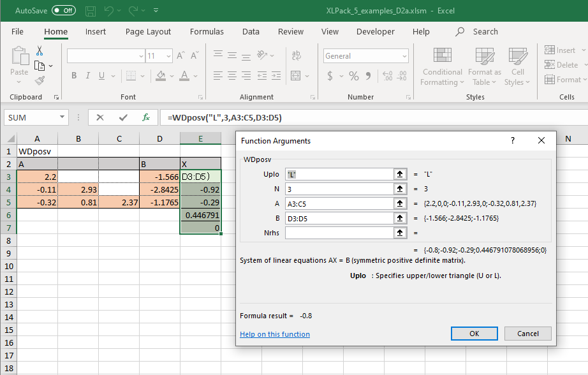
Task: Open Customize Quick Access Toolbar dropdown
Action: coord(156,10)
